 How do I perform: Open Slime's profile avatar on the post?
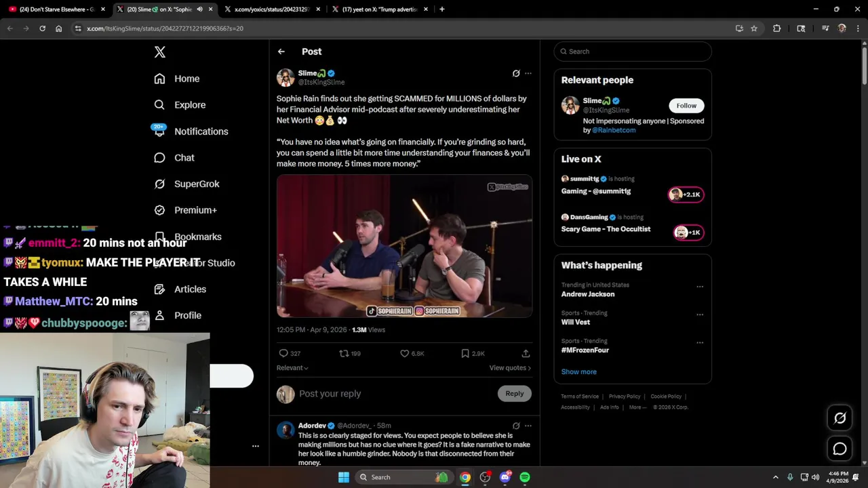click(285, 77)
